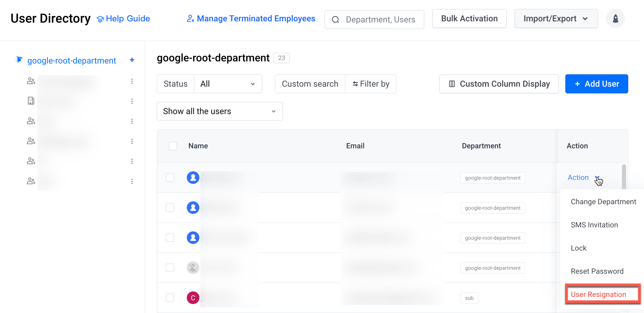Screen dimensions: 644x313
Task: Open fourth sidebar department's three-dot menu
Action: 132,141
